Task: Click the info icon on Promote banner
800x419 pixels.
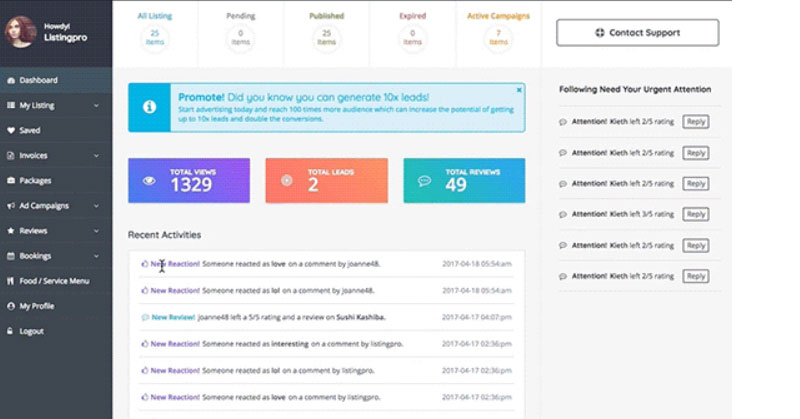Action: pos(149,107)
